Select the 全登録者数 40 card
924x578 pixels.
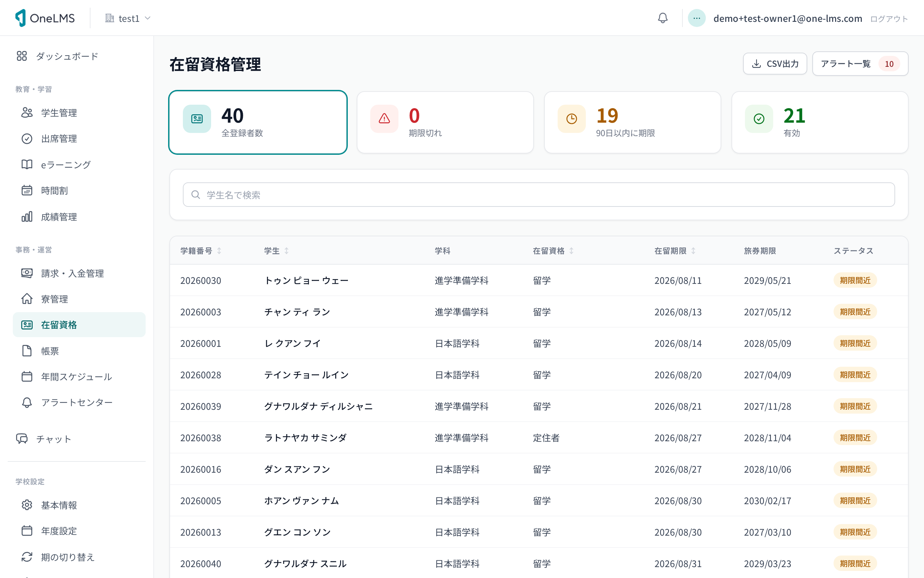click(x=258, y=122)
